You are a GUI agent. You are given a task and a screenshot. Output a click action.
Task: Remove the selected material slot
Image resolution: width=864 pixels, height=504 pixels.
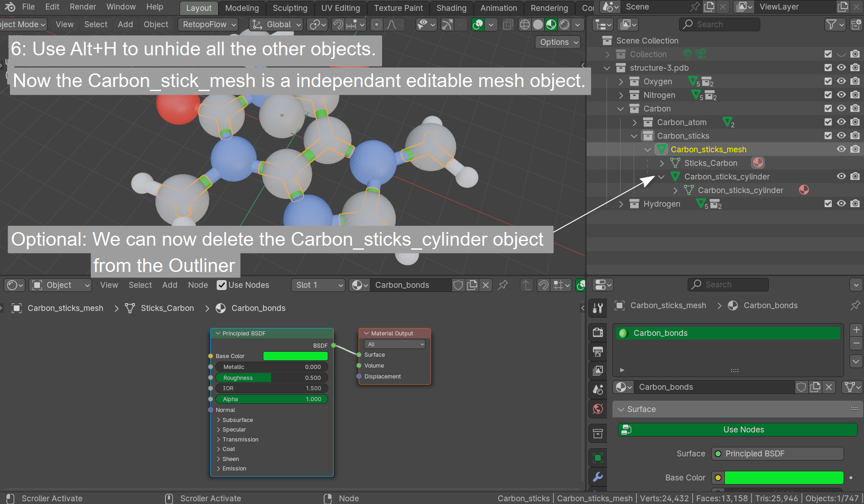(x=856, y=344)
